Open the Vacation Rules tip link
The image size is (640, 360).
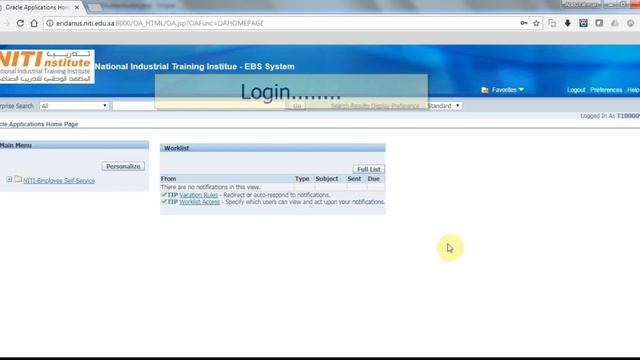tap(199, 195)
